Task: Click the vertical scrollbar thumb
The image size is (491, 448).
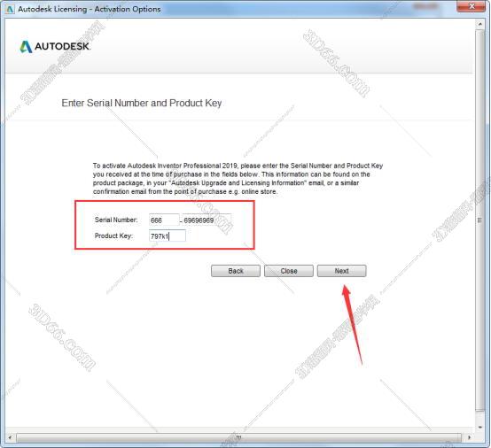Action: pos(479,220)
